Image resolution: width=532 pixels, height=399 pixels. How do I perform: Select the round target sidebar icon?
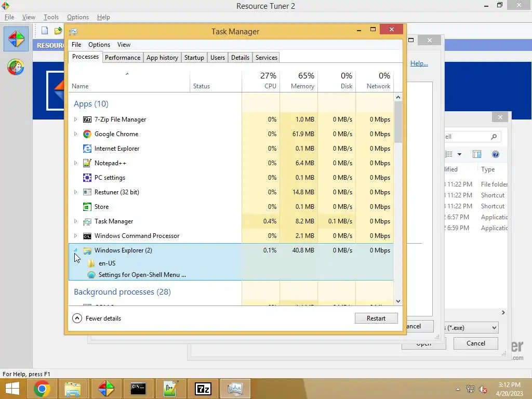(x=16, y=67)
